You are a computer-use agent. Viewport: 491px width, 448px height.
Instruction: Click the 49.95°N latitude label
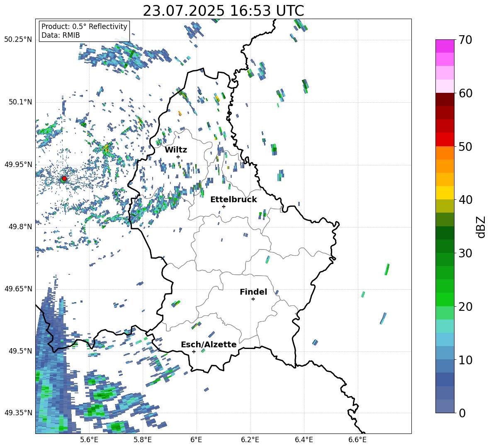[x=18, y=164]
